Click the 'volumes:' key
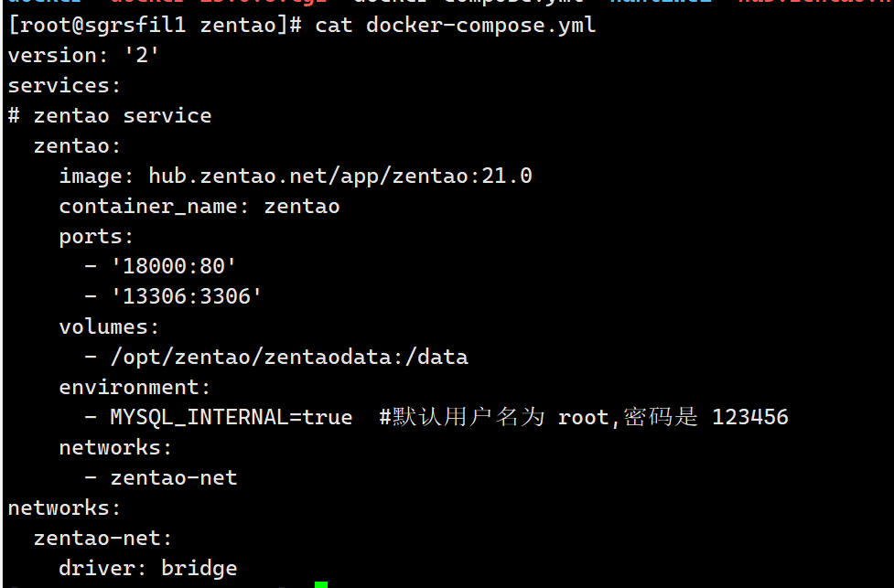 109,327
